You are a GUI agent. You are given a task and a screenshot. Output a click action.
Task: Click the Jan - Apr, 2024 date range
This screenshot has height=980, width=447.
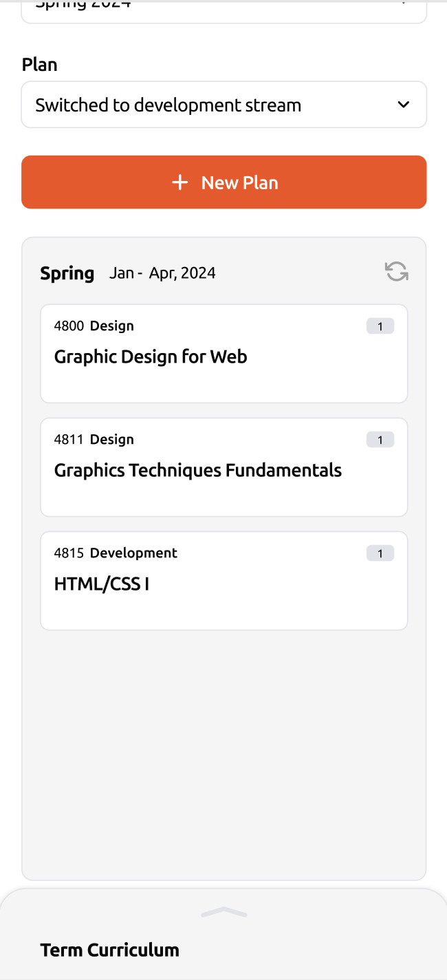click(x=162, y=273)
